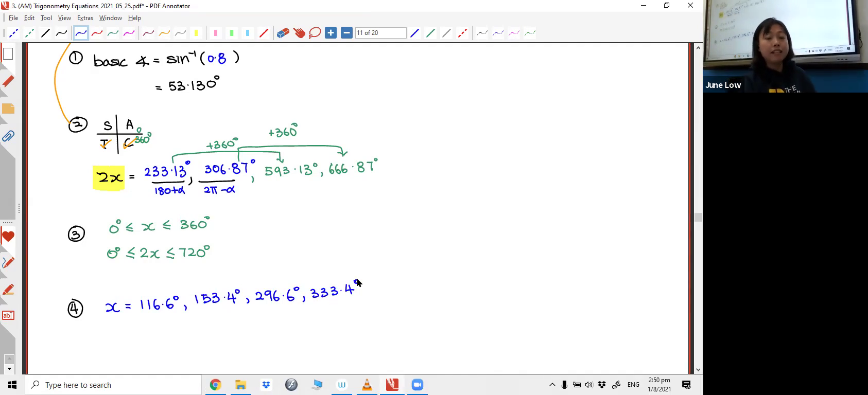Screen dimensions: 868x395
Task: Open the paperclip attachments sidebar tab
Action: point(8,136)
